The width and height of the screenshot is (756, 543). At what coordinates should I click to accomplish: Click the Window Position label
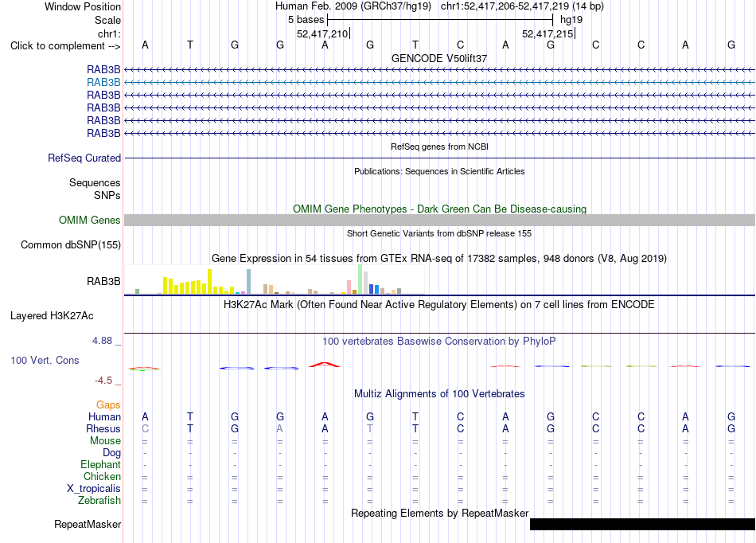[x=83, y=6]
